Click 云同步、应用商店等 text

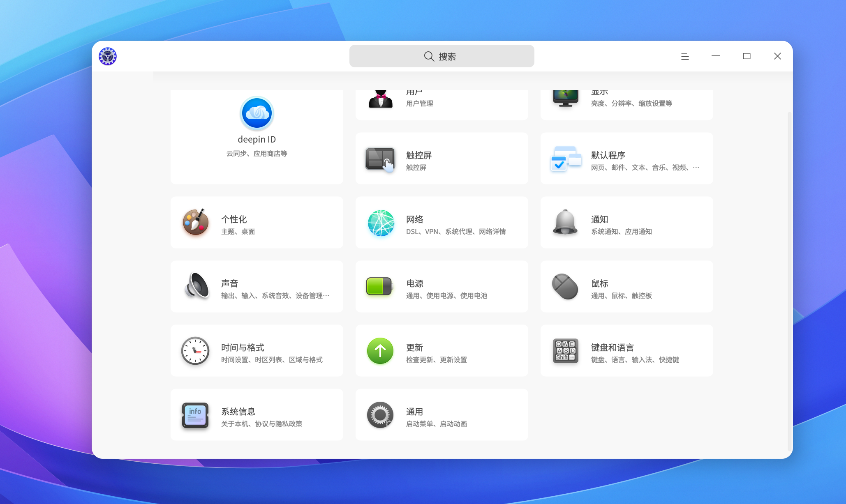pyautogui.click(x=257, y=154)
